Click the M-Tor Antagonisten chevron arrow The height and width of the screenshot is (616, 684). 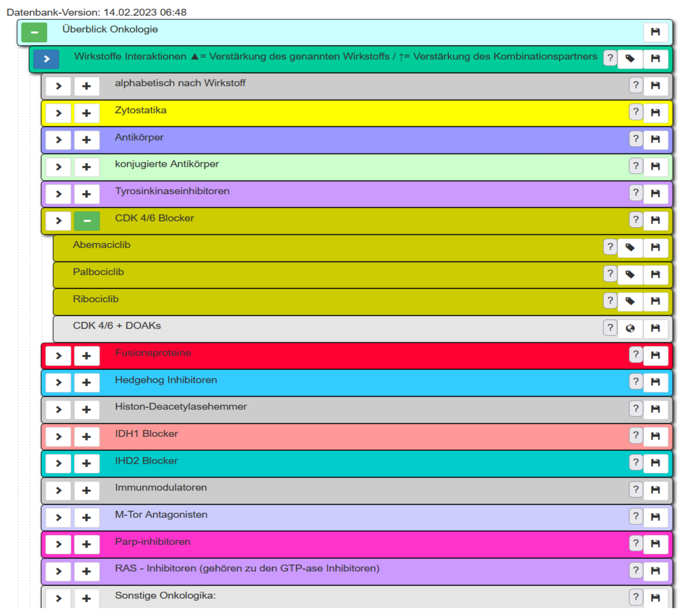click(59, 518)
